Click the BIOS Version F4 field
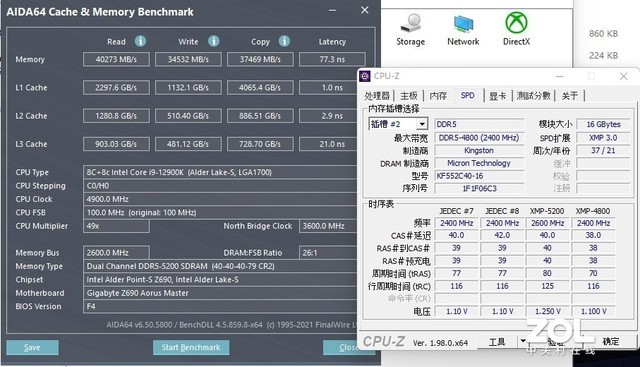This screenshot has width=640, height=367. 220,307
